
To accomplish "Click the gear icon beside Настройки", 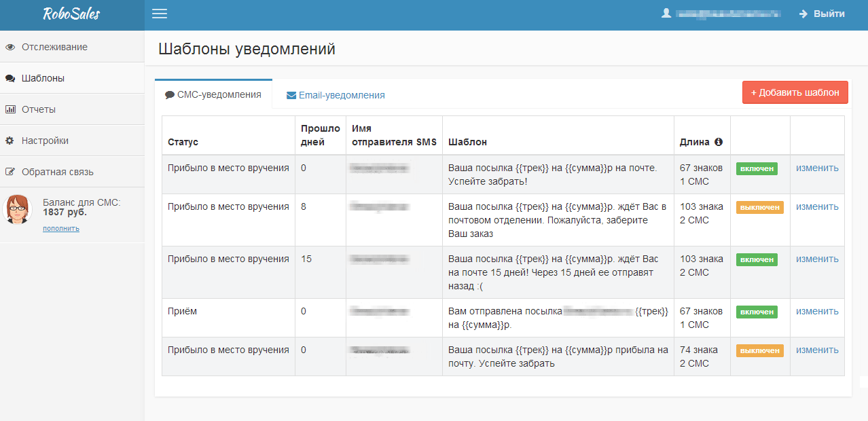I will [10, 141].
